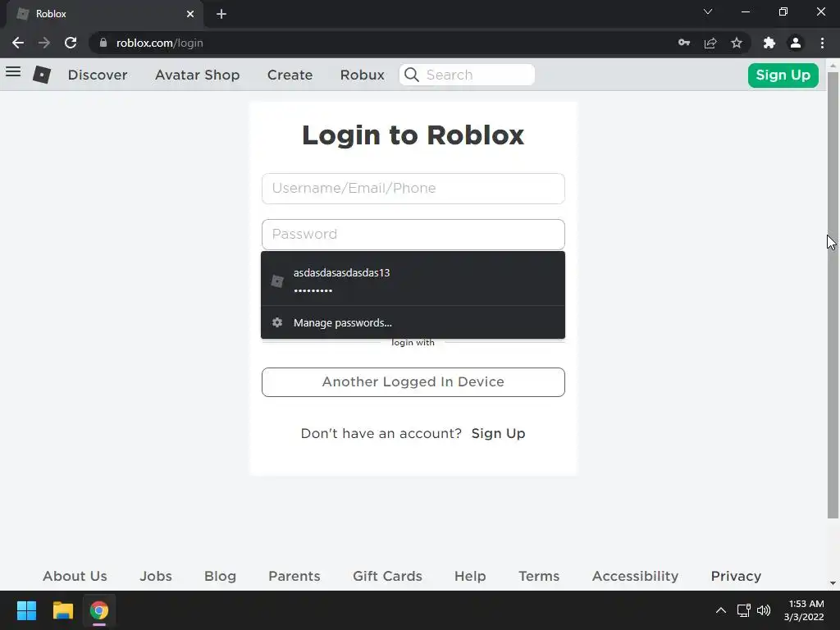Screen dimensions: 840x630
Task: Open the Blog footer link
Action: click(x=220, y=576)
